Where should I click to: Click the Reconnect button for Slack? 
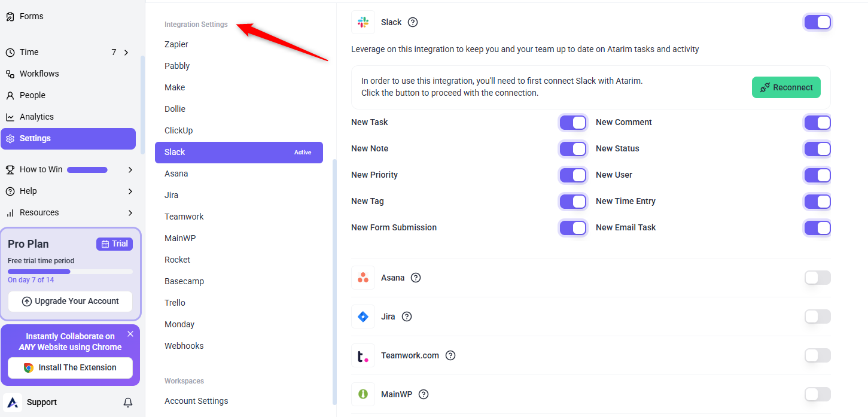(786, 87)
